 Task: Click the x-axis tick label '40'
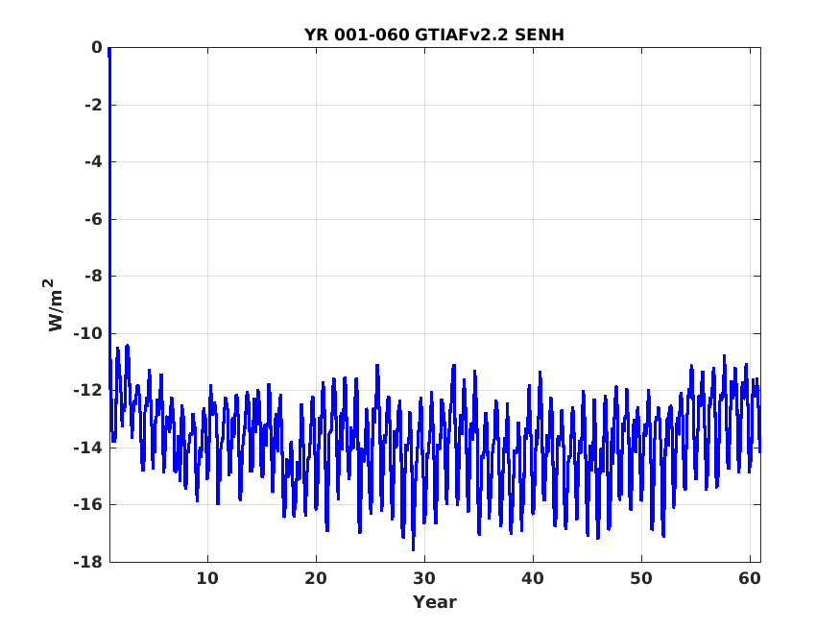[x=533, y=578]
